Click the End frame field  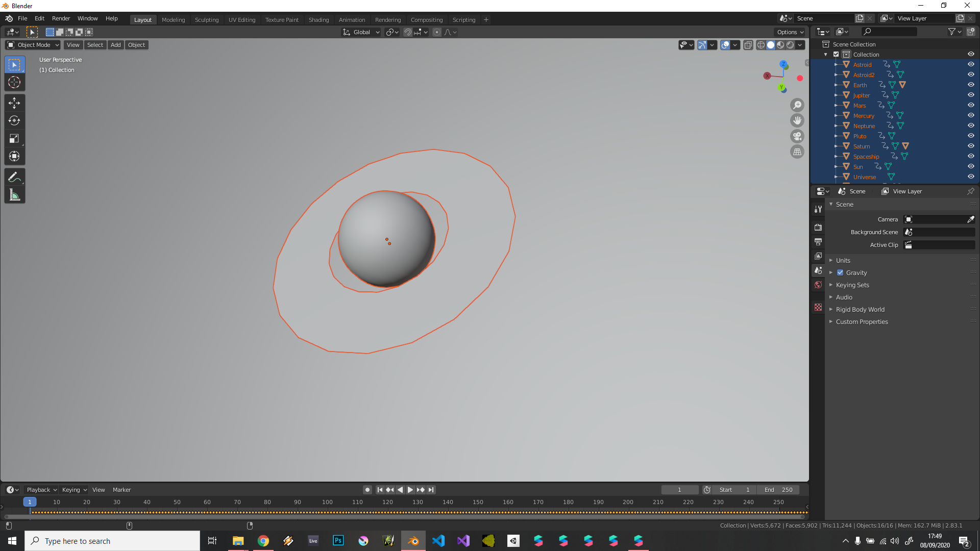click(x=779, y=490)
